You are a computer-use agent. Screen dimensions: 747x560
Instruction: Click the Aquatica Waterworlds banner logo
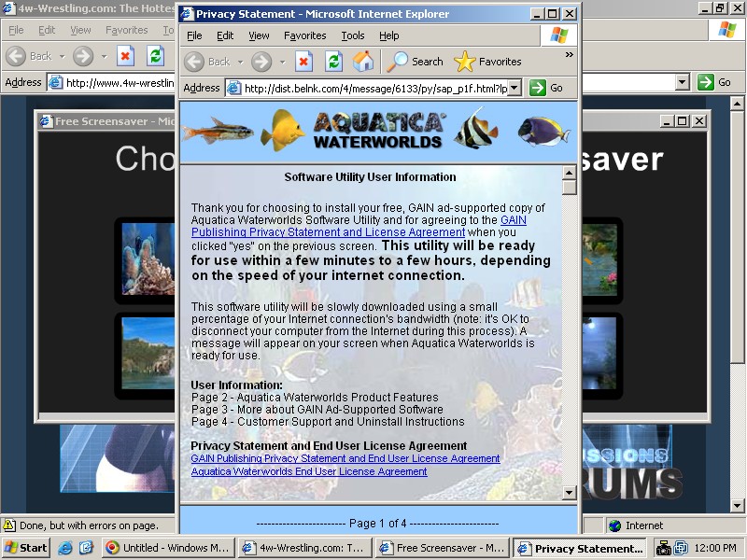[x=378, y=130]
